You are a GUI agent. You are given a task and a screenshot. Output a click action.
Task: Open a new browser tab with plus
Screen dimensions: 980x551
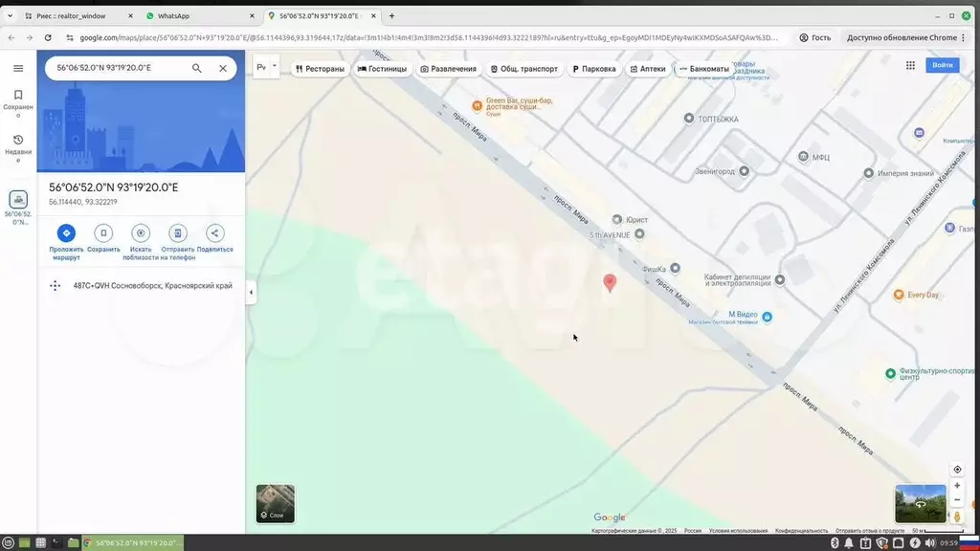click(x=391, y=15)
